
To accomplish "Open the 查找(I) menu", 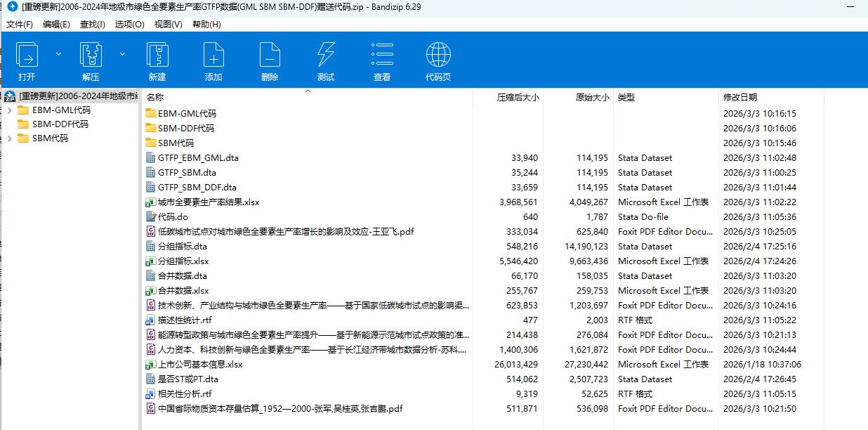I will [x=93, y=24].
